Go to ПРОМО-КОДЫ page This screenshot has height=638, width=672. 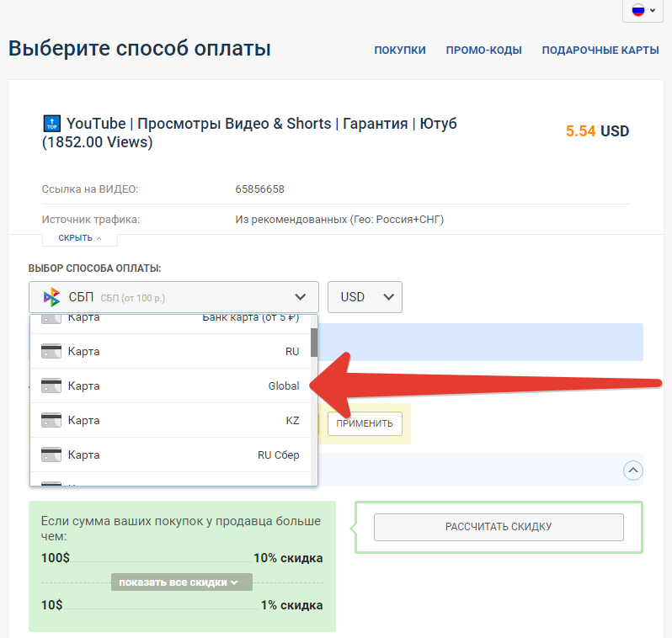[483, 51]
